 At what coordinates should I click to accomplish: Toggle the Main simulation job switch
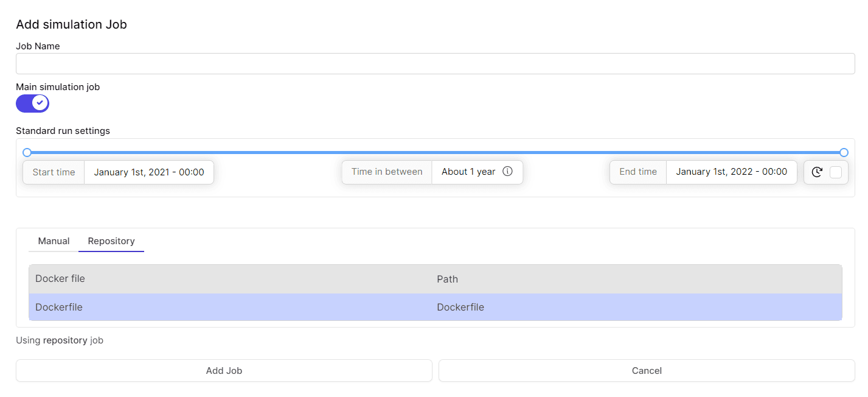[32, 104]
